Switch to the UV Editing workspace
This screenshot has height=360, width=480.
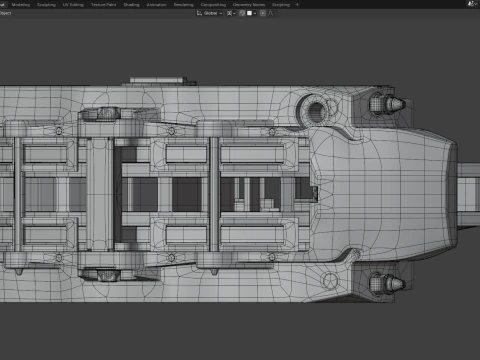coord(73,5)
